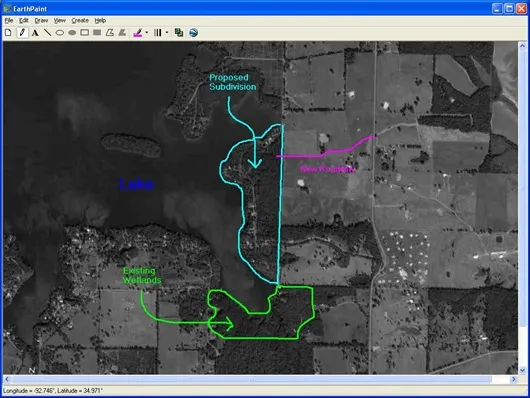Open the line width dropdown arrow
Screen dimensions: 530x398
[167, 33]
